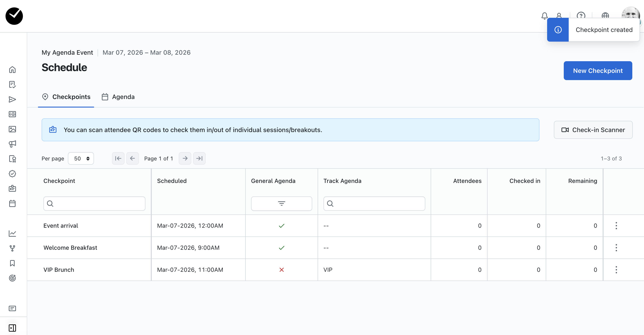Switch to the Agenda tab

coord(118,97)
